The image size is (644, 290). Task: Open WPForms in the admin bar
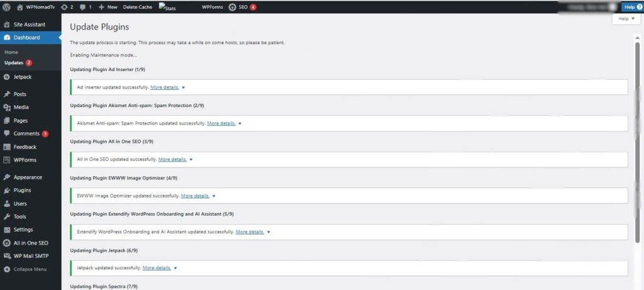pos(213,7)
